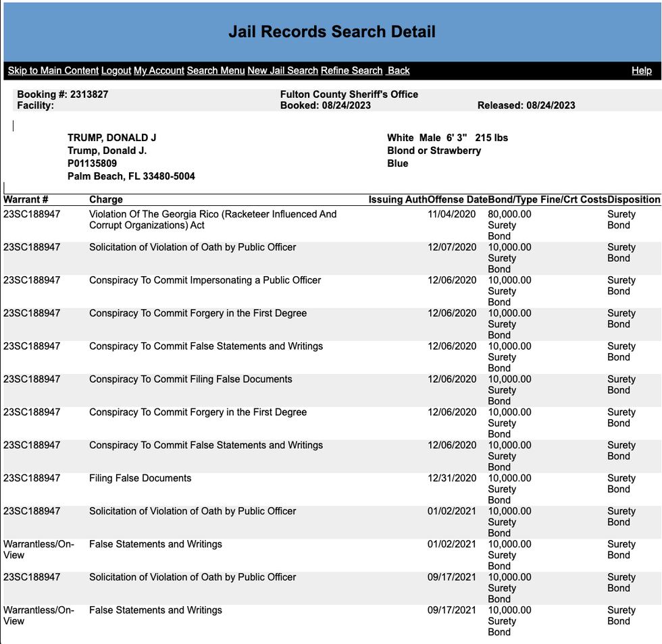
Task: Click the Back link
Action: pyautogui.click(x=398, y=70)
